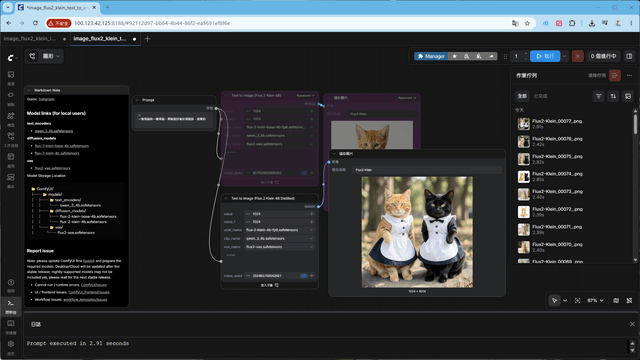Collapse the Text to Image Distilled node

click(x=226, y=198)
